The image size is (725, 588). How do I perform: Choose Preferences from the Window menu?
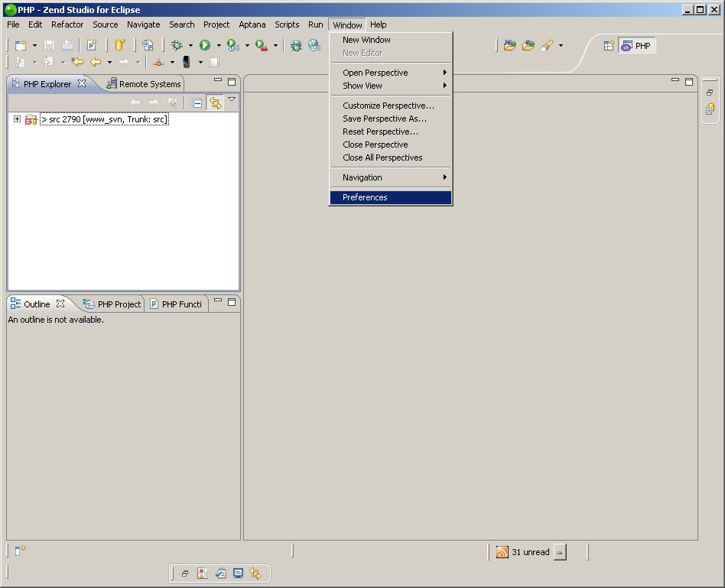coord(391,197)
